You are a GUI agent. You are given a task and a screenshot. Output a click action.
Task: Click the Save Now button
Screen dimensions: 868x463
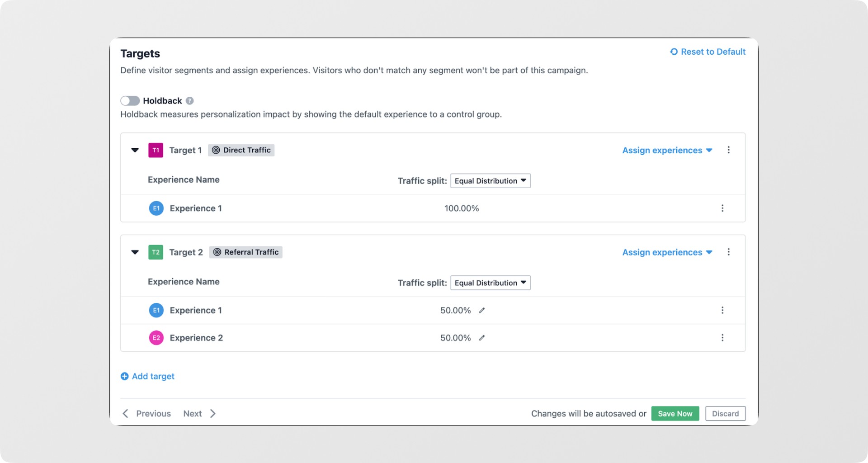pos(675,414)
